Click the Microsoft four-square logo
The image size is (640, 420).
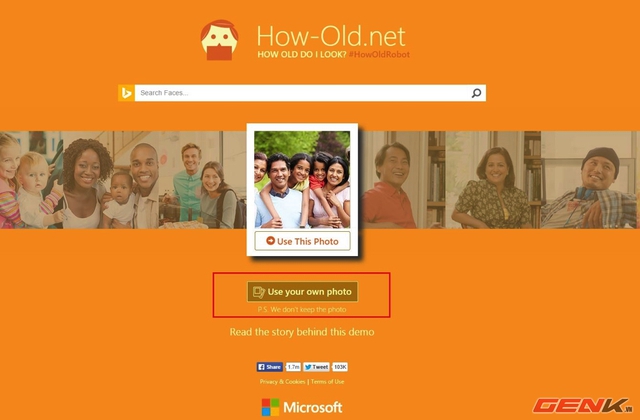(270, 407)
